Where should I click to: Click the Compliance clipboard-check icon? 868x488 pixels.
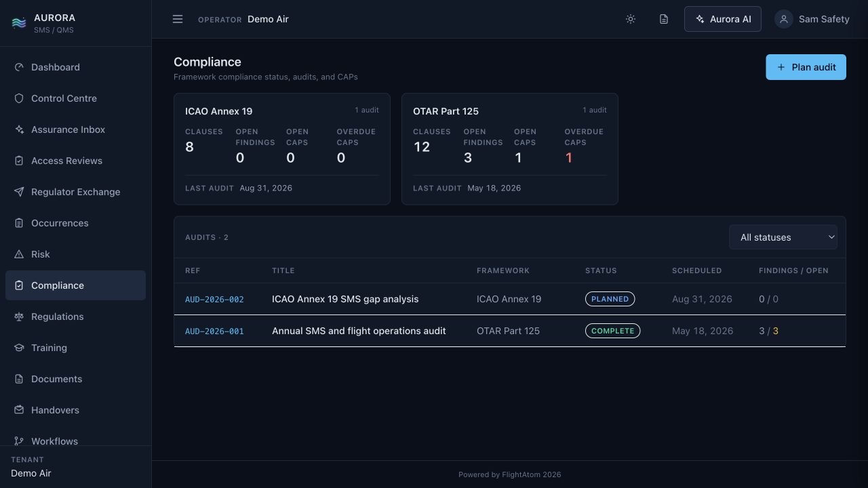[19, 285]
